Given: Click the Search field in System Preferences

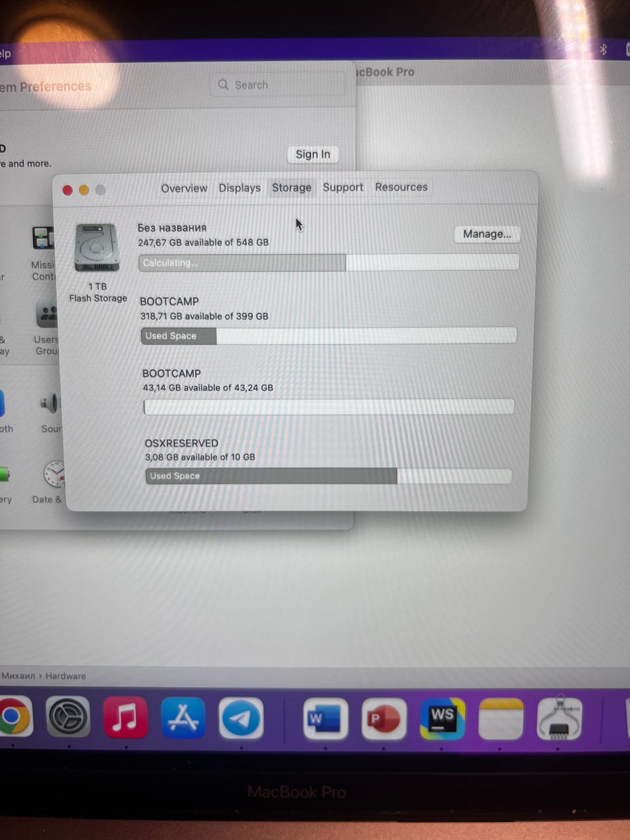Looking at the screenshot, I should [278, 85].
